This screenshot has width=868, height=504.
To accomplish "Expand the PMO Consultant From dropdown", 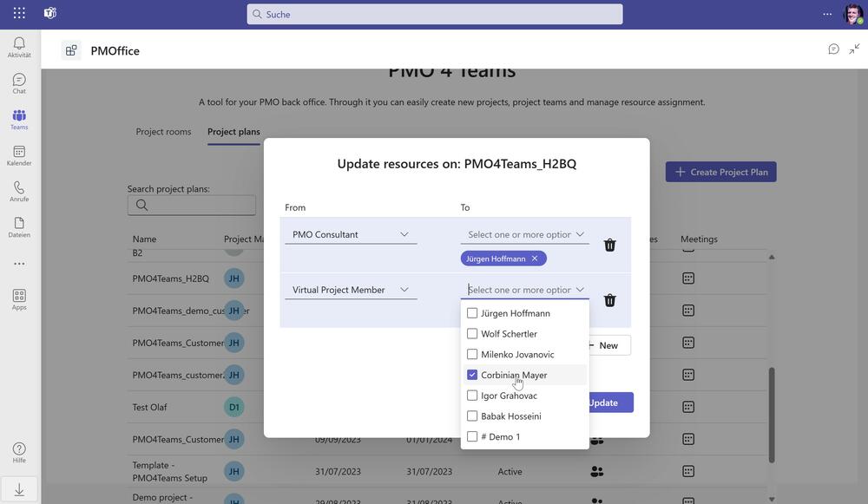I will [x=351, y=234].
